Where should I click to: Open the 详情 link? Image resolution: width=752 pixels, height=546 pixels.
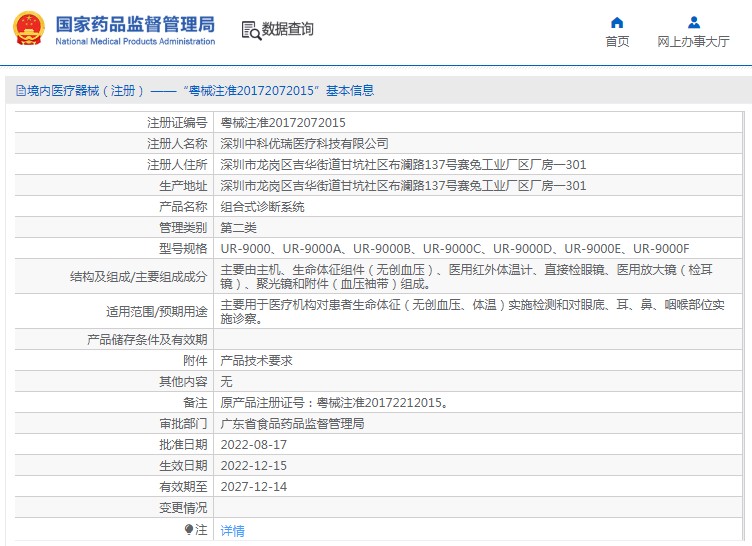coord(232,531)
